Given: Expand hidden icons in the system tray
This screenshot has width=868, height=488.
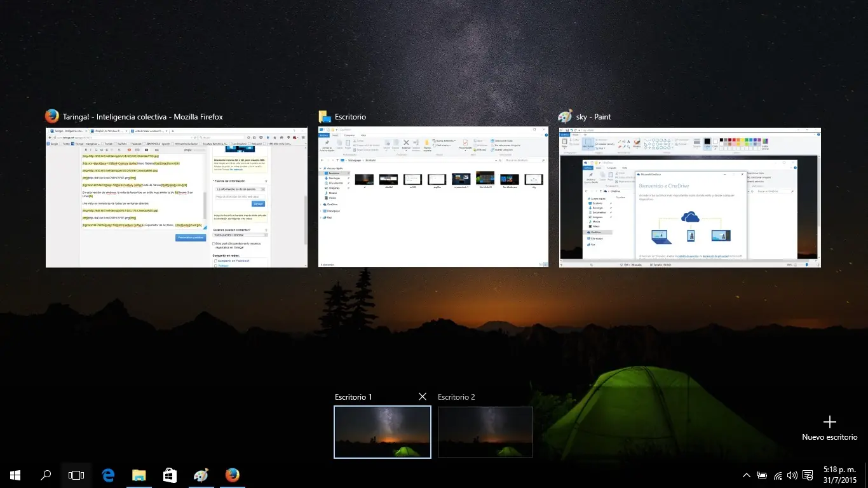Looking at the screenshot, I should tap(747, 475).
